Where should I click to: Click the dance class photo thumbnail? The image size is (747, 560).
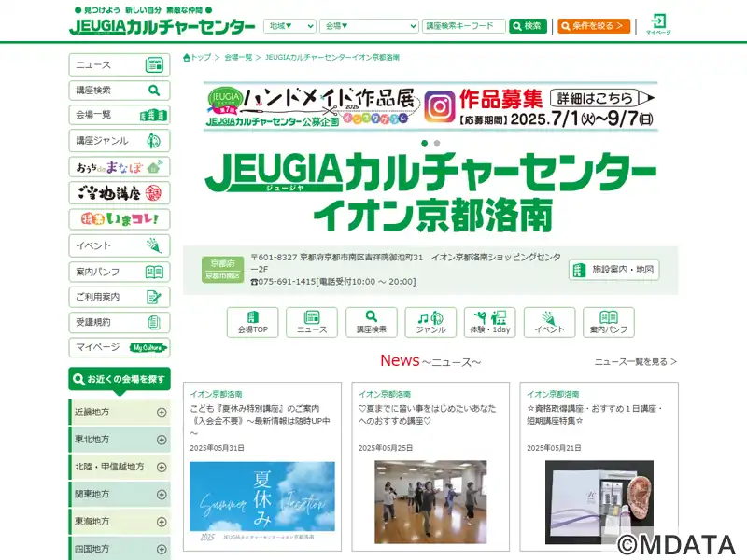[430, 502]
